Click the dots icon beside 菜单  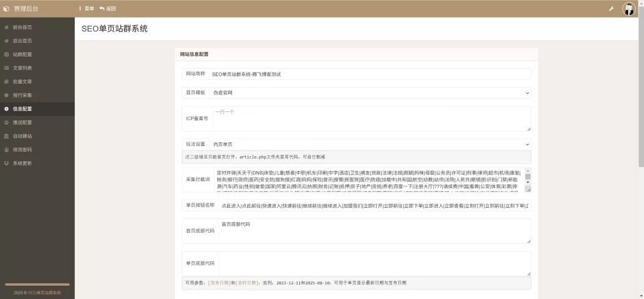coord(80,9)
